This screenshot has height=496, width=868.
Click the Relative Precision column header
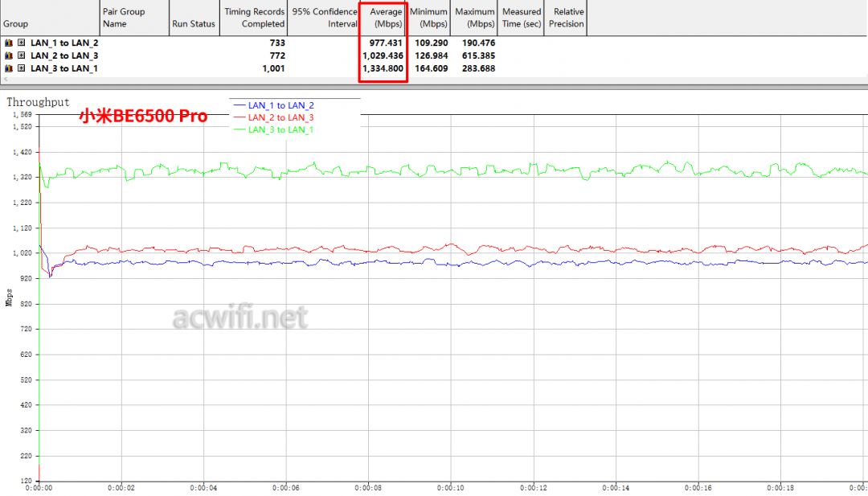pyautogui.click(x=566, y=18)
